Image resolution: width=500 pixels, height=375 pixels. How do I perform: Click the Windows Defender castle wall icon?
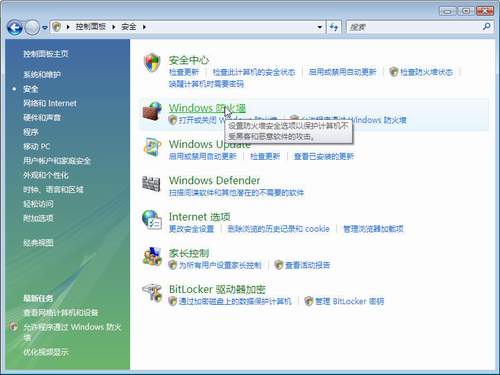[151, 183]
